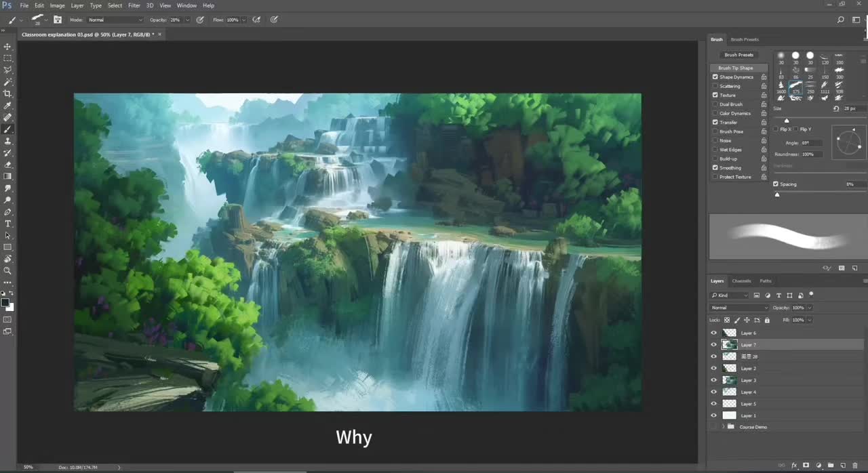The image size is (868, 473).
Task: Enable the Scattering checkbox
Action: tap(715, 86)
